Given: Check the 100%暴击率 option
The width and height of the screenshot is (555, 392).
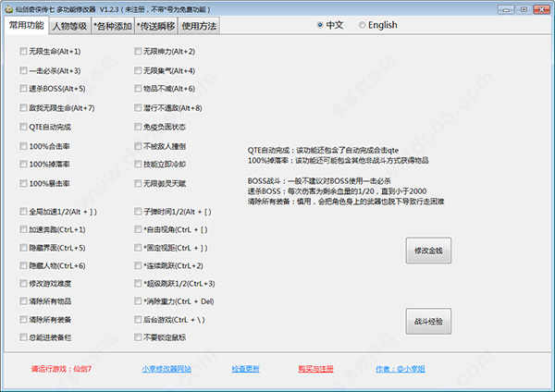Looking at the screenshot, I should pyautogui.click(x=23, y=184).
